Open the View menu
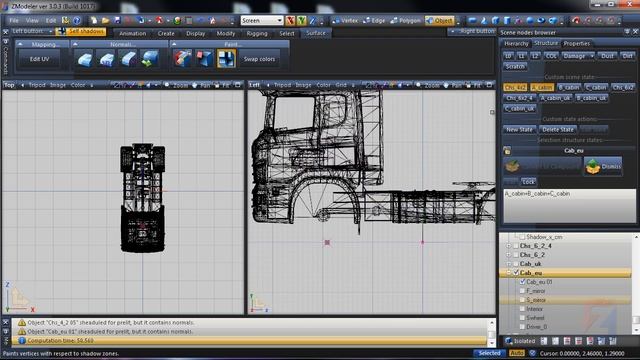This screenshot has height=360, width=640. 32,20
